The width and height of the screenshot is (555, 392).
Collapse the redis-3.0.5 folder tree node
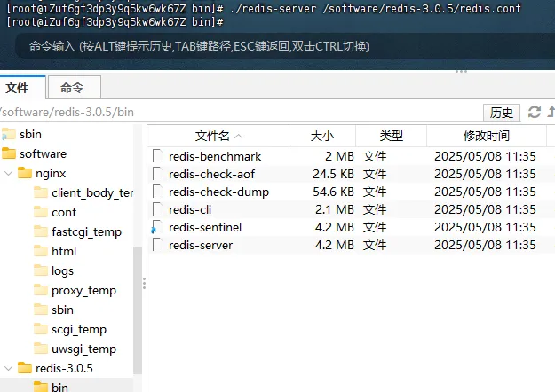(9, 368)
